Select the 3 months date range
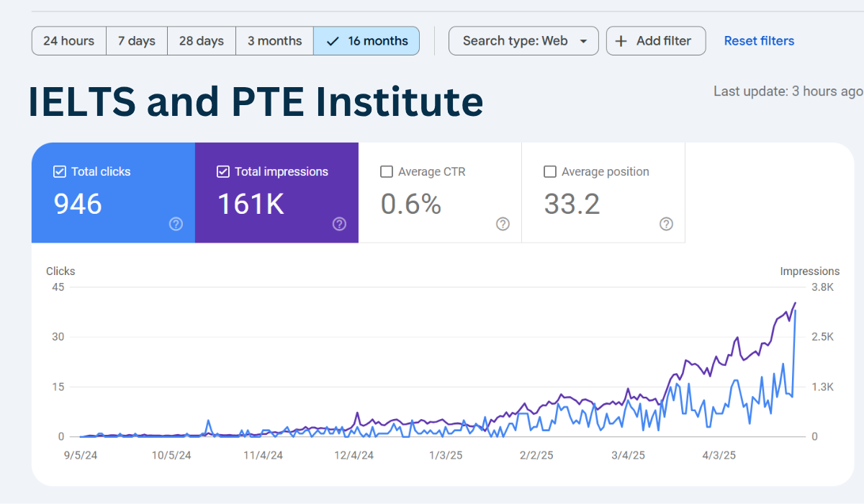 (274, 40)
